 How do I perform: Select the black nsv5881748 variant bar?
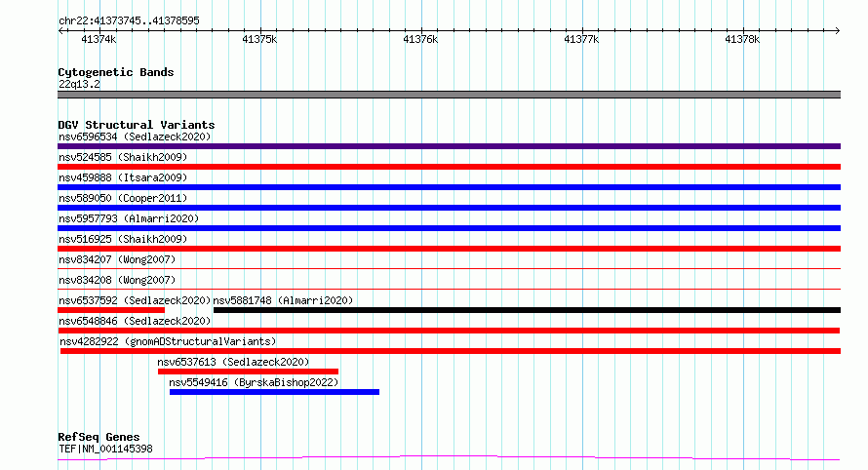527,310
